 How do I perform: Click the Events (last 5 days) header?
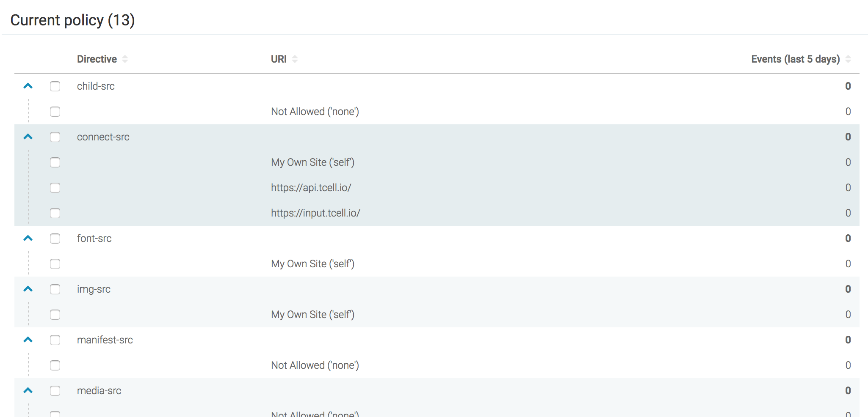click(795, 59)
